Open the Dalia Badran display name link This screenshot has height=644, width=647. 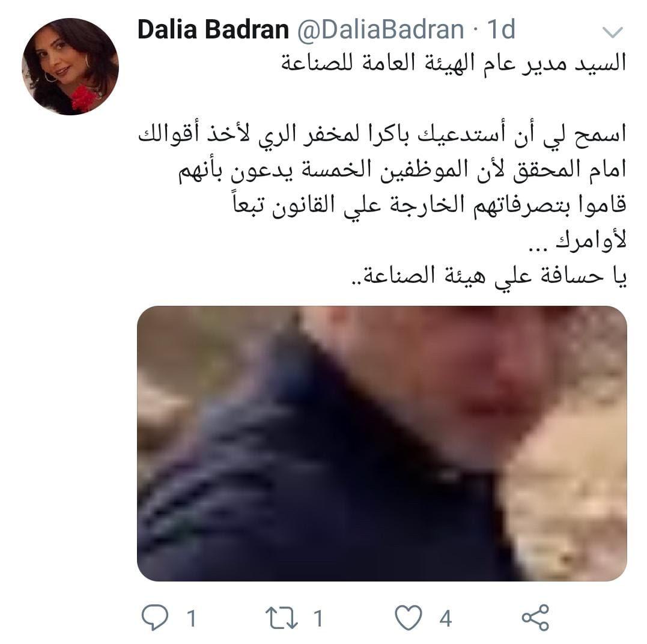tap(213, 29)
